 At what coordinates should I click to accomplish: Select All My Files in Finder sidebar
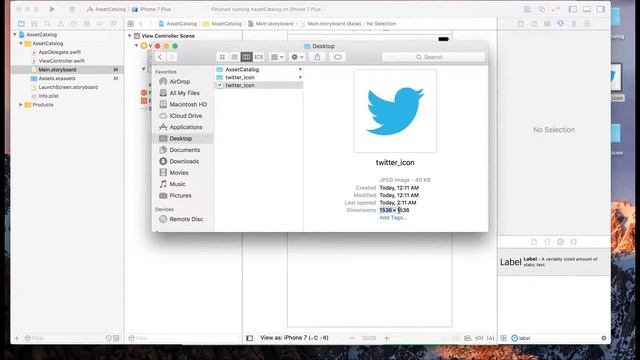coord(184,93)
